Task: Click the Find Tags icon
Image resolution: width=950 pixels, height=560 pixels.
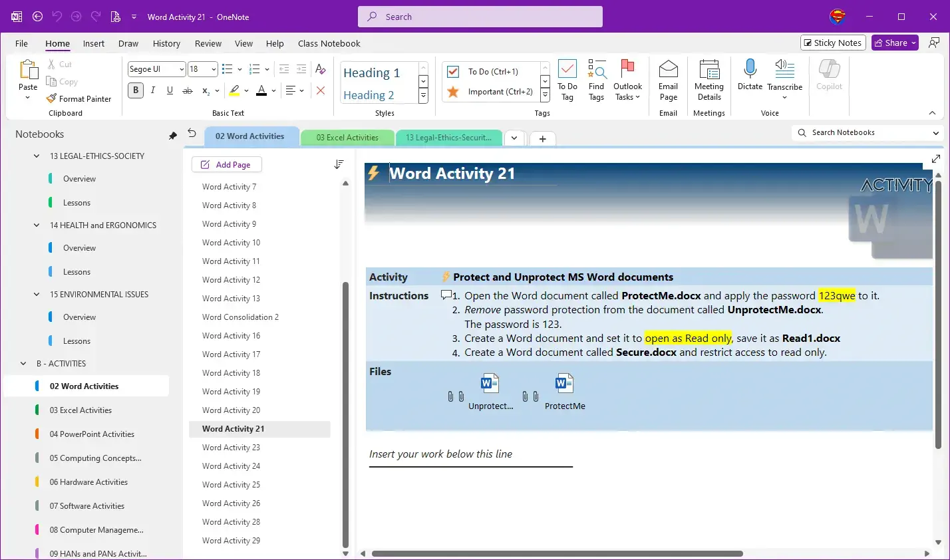Action: pos(596,69)
